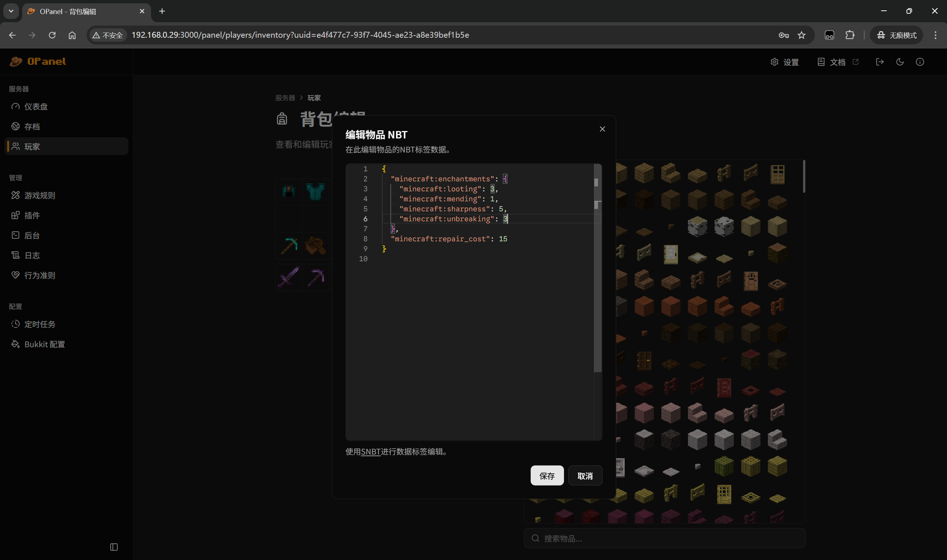Click the 搜索物品 search field
The width and height of the screenshot is (947, 560).
pyautogui.click(x=664, y=538)
